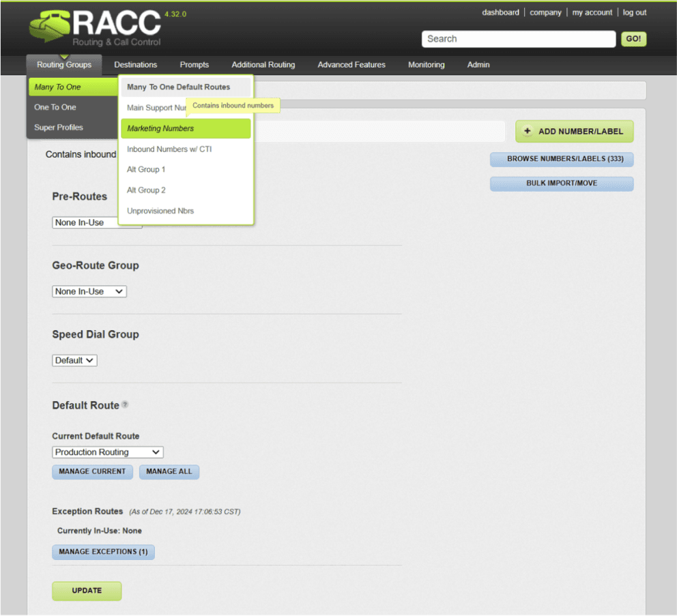This screenshot has height=616, width=677.
Task: Open the Speed Dial Group Default dropdown
Action: [74, 360]
